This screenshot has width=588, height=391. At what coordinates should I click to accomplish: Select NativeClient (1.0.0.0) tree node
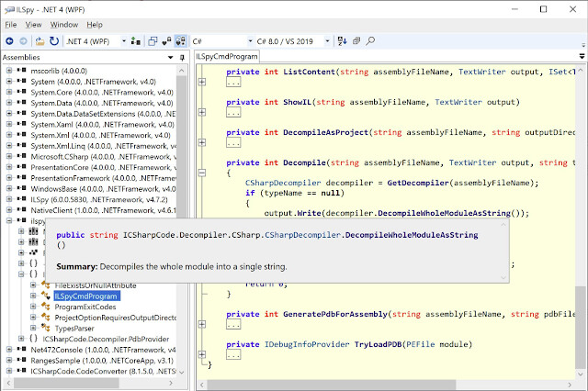[x=103, y=210]
